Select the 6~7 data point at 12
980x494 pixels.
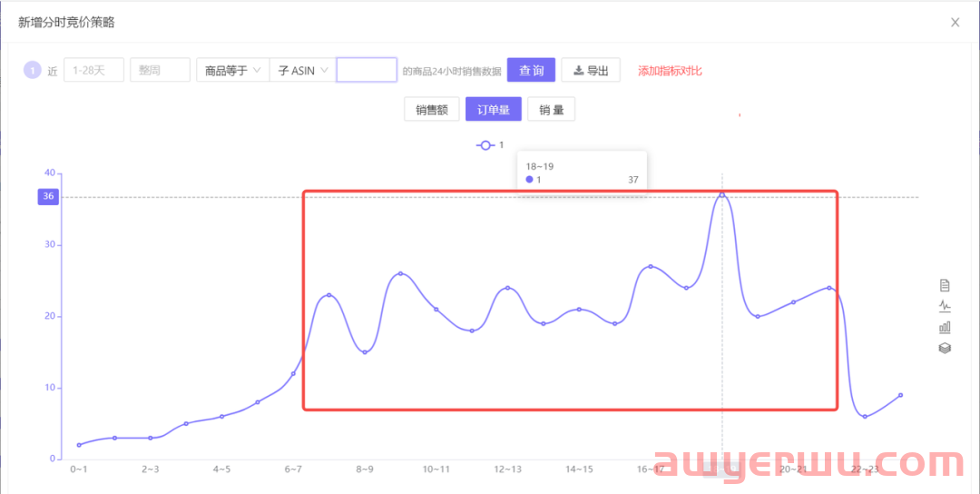point(293,374)
